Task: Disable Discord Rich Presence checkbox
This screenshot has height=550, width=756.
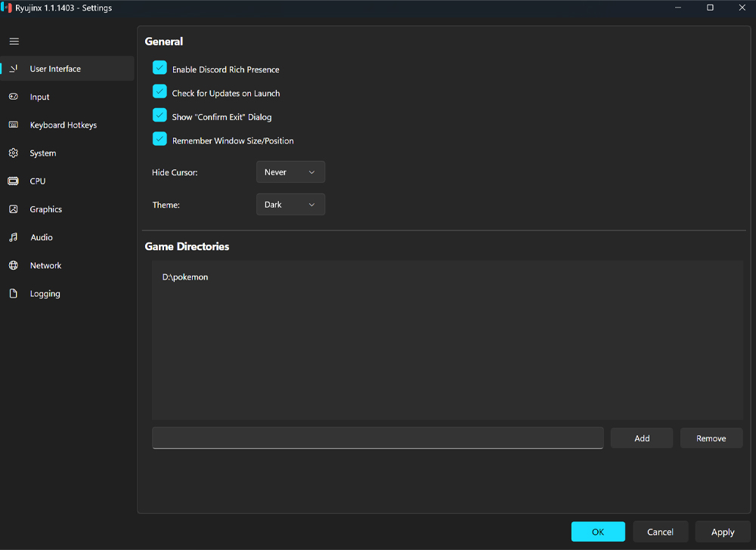Action: point(160,68)
